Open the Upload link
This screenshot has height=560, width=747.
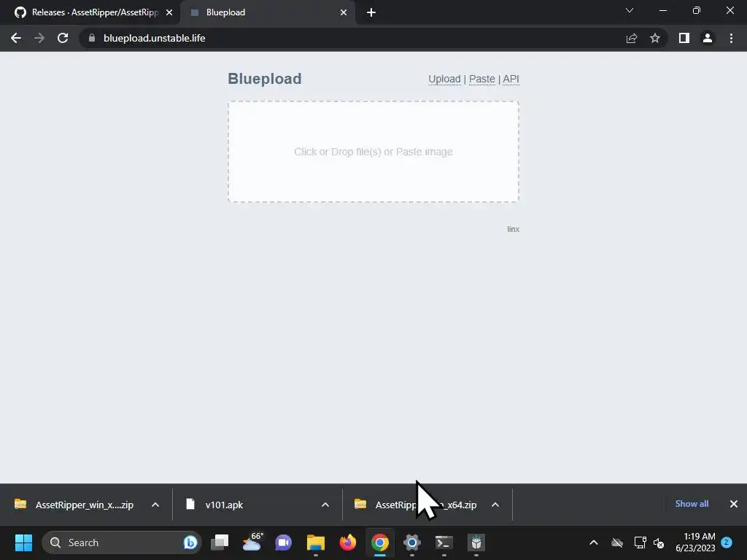pos(444,79)
